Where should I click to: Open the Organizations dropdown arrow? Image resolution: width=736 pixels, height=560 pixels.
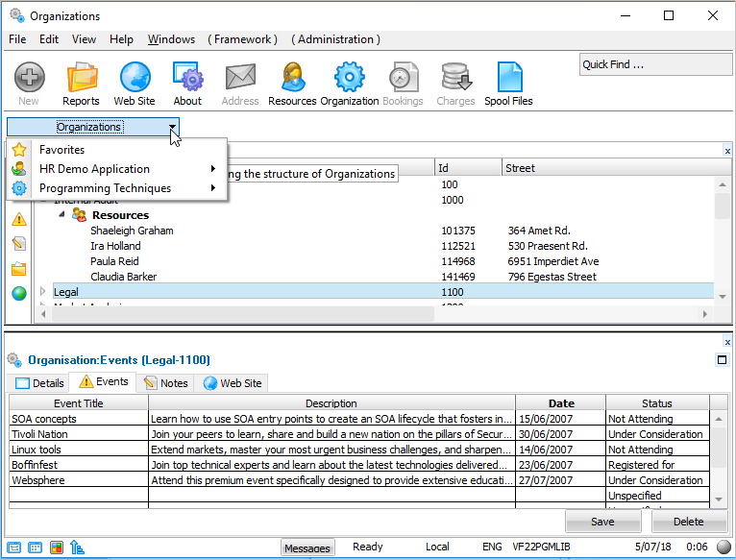[x=171, y=127]
